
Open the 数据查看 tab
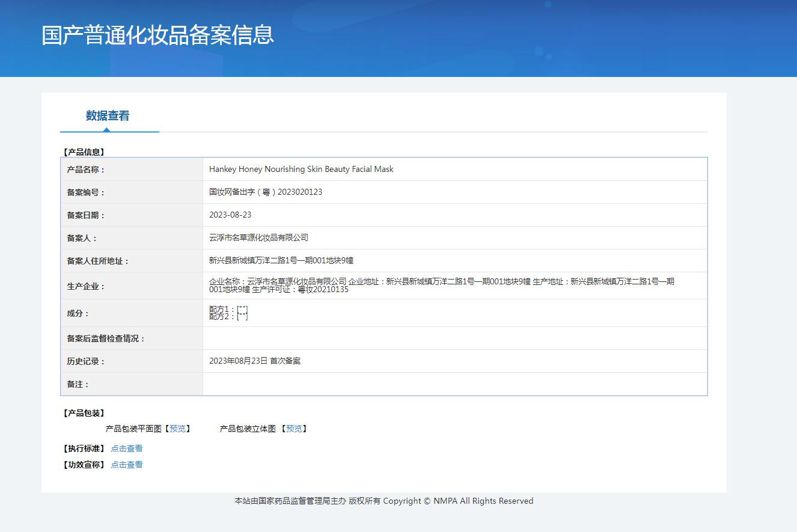[108, 115]
